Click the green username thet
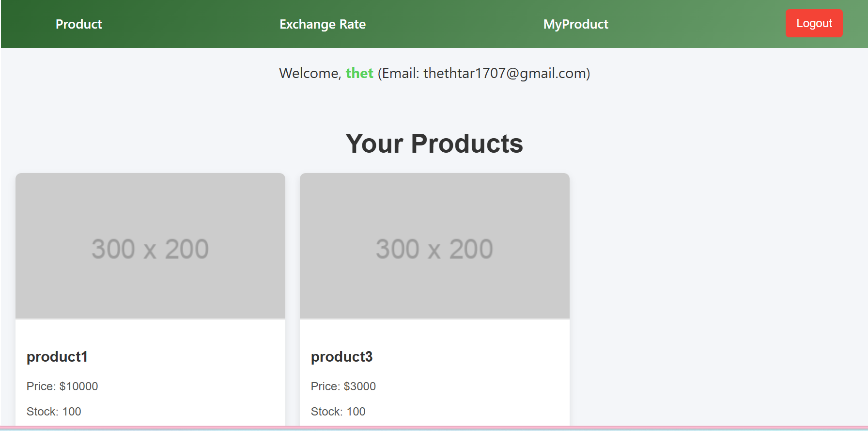The image size is (868, 431). pos(359,73)
